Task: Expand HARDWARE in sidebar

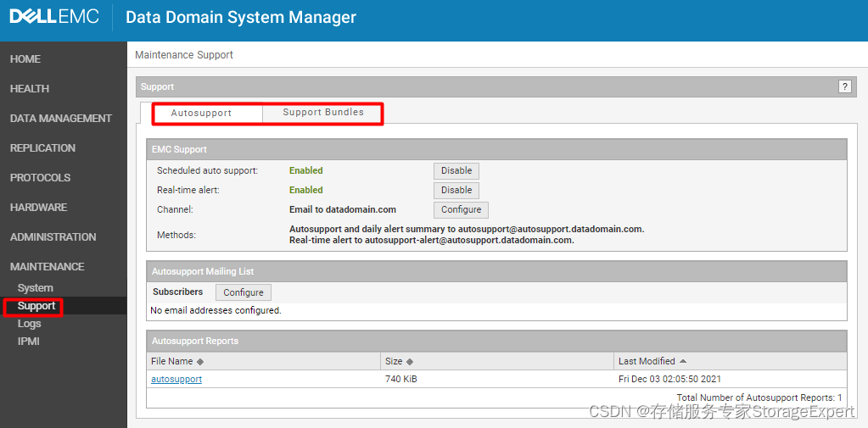Action: [39, 208]
